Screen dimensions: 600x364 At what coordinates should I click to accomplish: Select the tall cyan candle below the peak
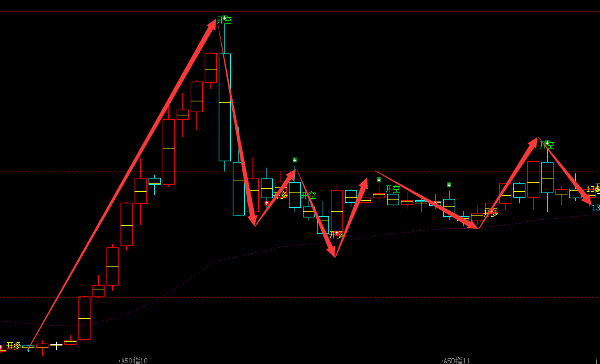[224, 107]
